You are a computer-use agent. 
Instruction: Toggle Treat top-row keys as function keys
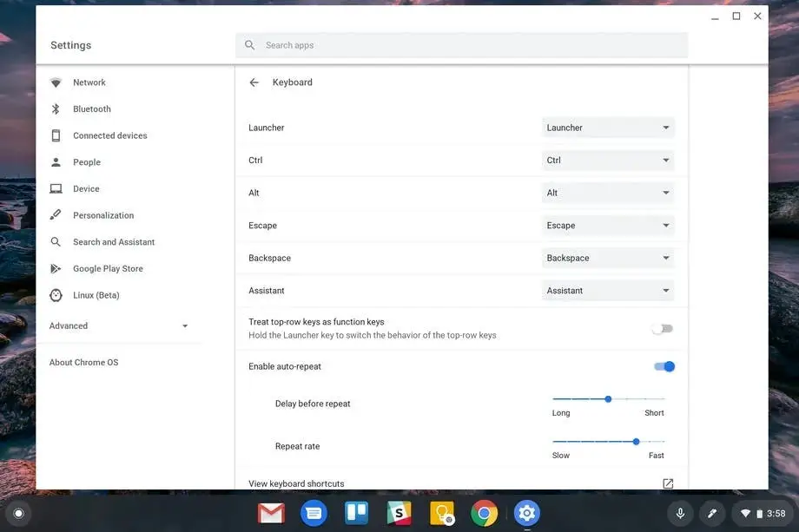point(663,328)
